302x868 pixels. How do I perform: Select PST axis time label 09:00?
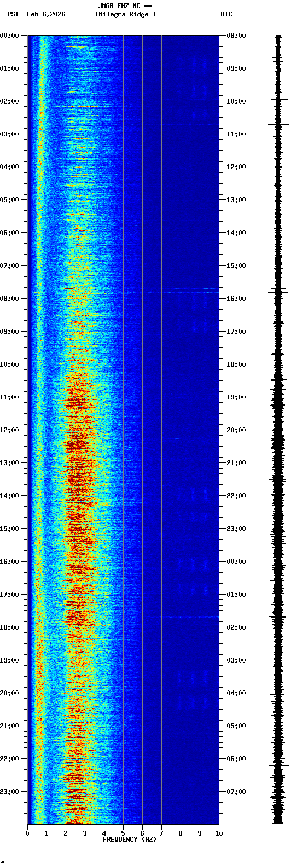click(9, 332)
